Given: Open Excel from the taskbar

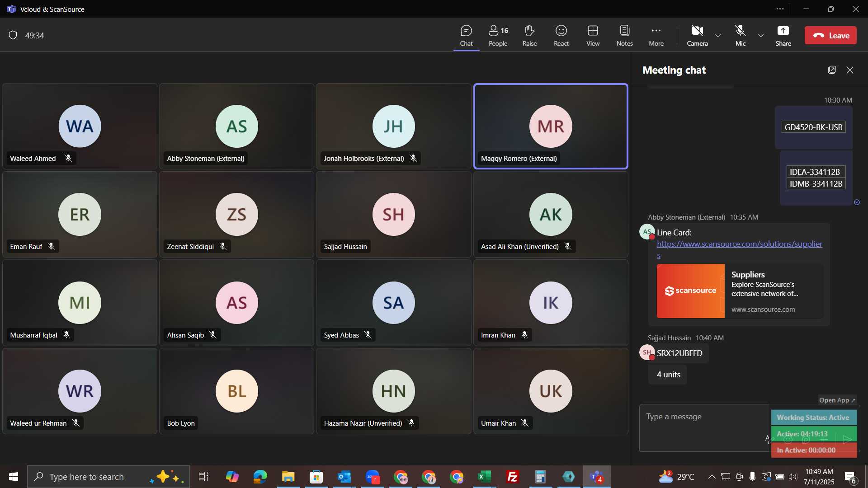Looking at the screenshot, I should 484,477.
